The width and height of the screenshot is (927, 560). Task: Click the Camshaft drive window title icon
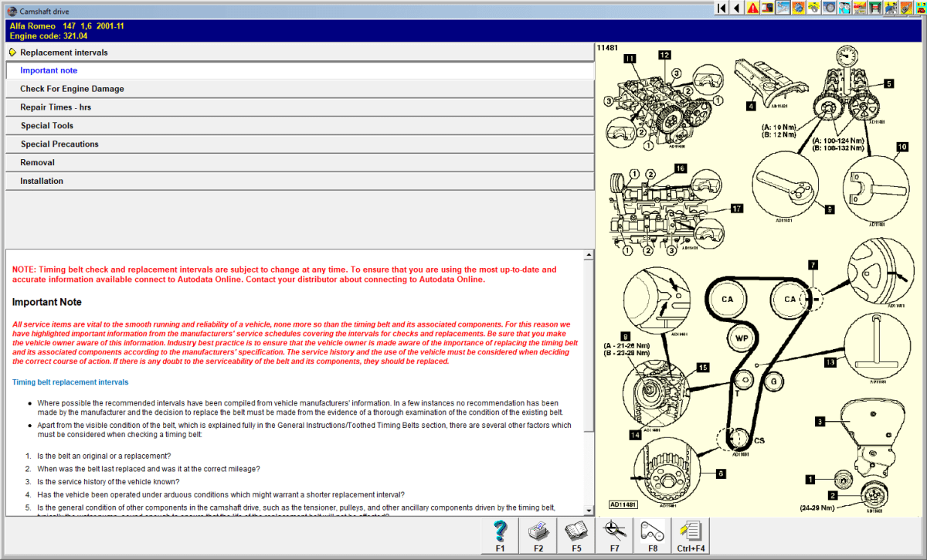pyautogui.click(x=11, y=12)
